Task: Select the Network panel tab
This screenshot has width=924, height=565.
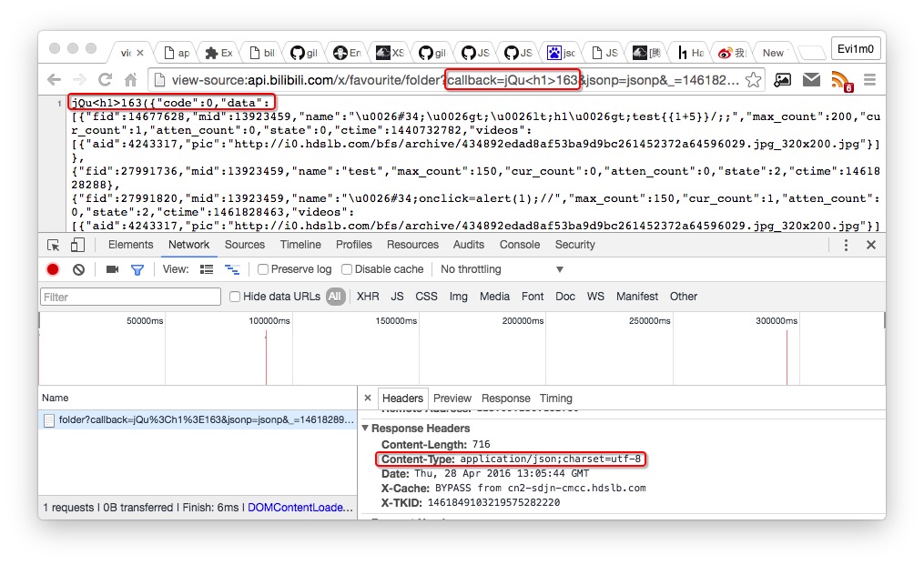Action: pyautogui.click(x=188, y=245)
